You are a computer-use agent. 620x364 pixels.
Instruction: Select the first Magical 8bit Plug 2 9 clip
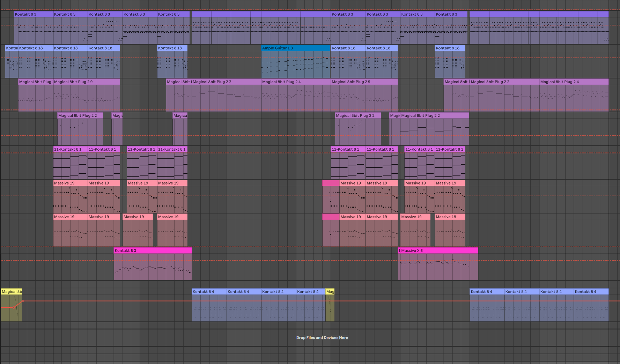(x=87, y=95)
